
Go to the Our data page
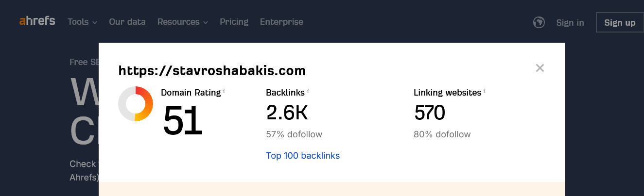127,22
